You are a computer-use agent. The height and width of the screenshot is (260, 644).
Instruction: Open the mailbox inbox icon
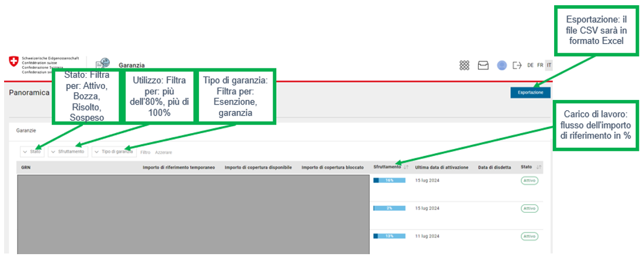tap(483, 65)
